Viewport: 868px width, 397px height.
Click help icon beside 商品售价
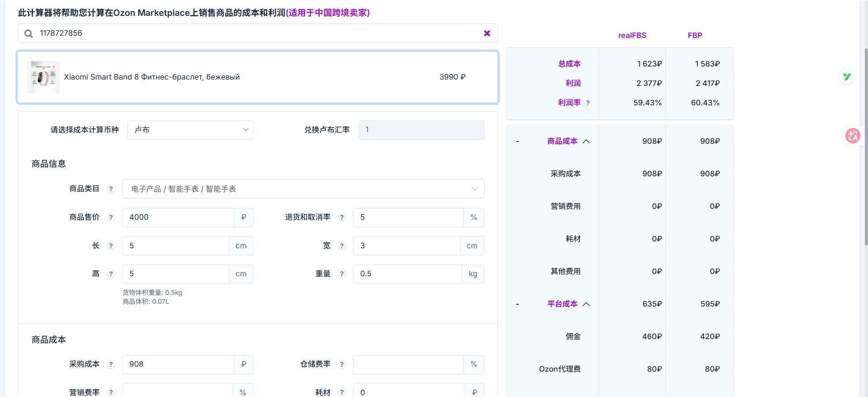pos(111,217)
